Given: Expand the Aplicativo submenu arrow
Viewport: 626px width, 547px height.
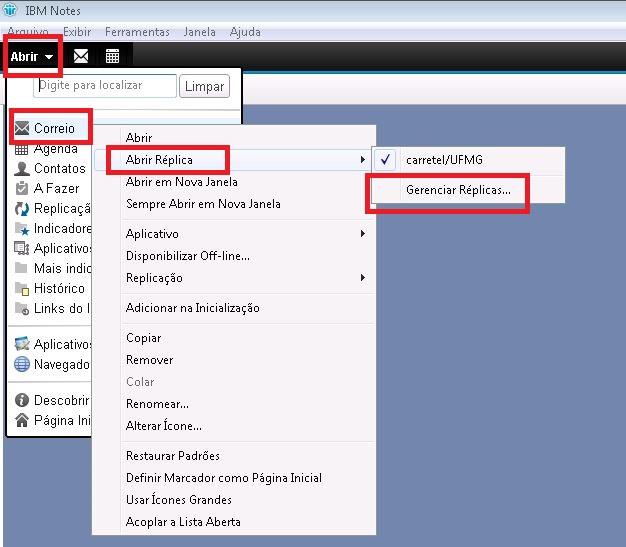Looking at the screenshot, I should [x=363, y=234].
